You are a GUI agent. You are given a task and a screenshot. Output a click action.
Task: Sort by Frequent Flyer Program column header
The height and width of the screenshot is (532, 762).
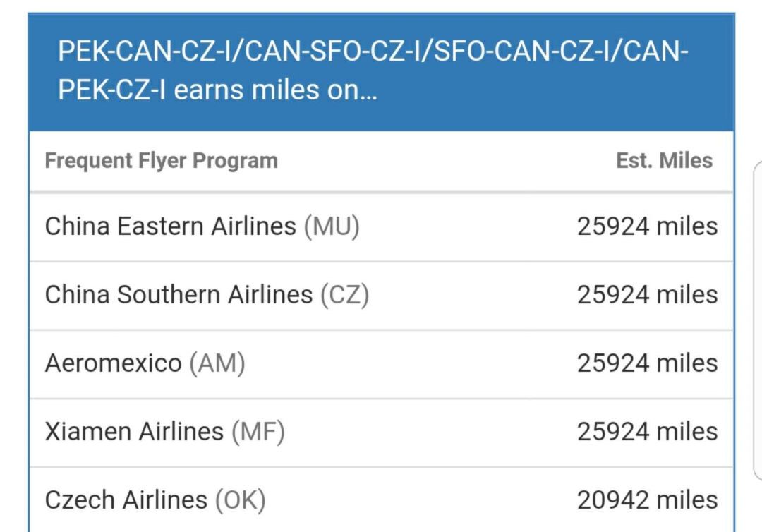pyautogui.click(x=162, y=161)
